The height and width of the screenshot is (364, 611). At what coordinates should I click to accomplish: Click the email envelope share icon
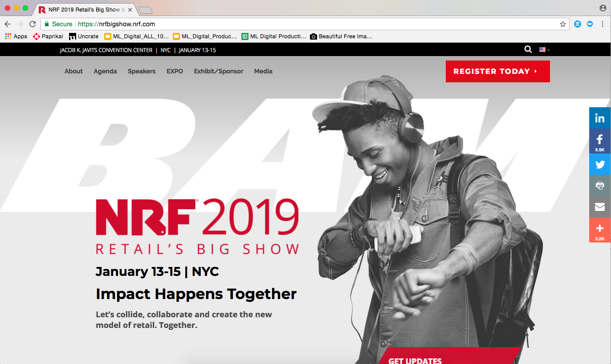600,207
